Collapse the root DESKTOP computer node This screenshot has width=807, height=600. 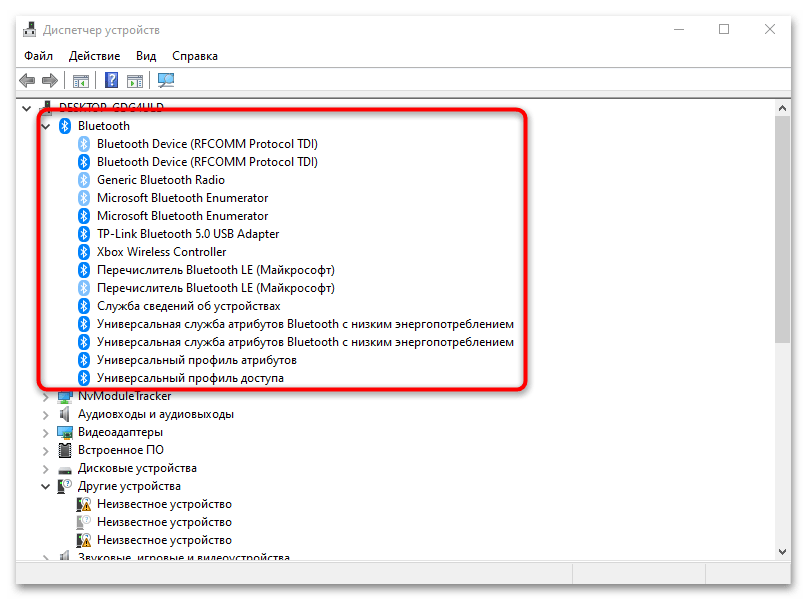27,108
